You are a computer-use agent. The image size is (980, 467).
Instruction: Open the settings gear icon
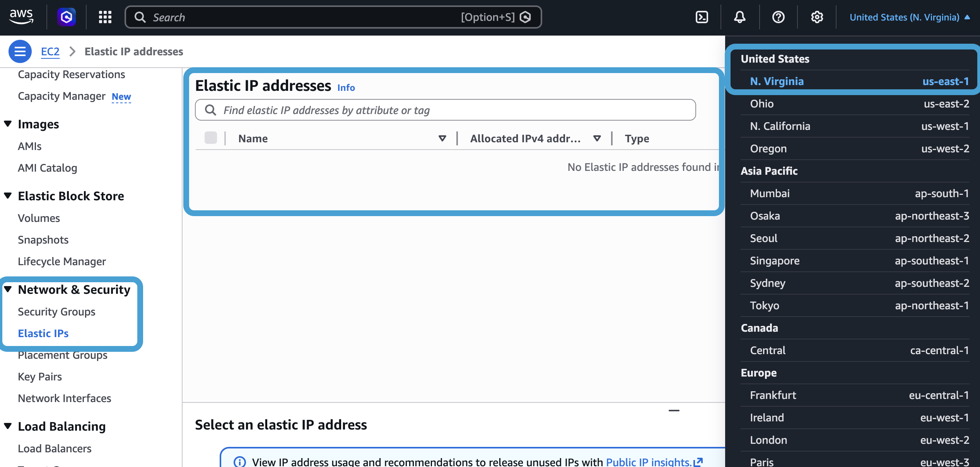click(817, 17)
